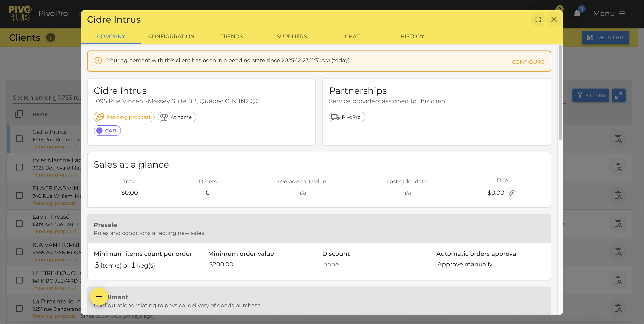Click the dialog vertical scrollbar
The image size is (644, 324).
coord(560,92)
